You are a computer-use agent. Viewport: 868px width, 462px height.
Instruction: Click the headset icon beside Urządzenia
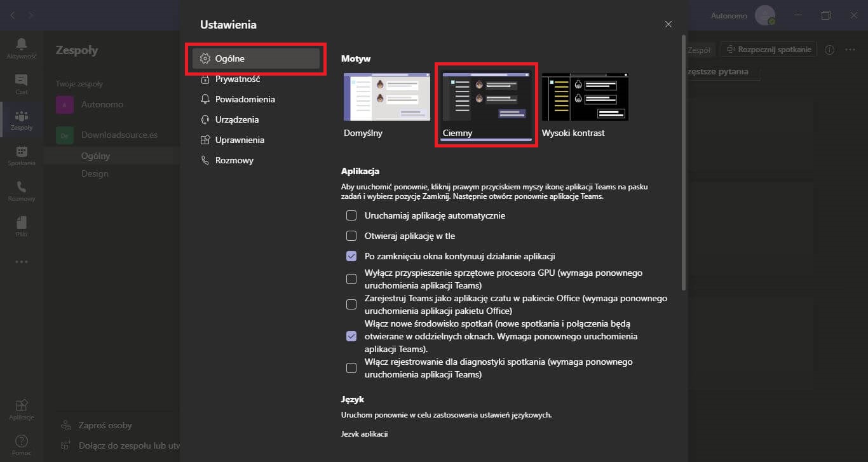click(205, 119)
